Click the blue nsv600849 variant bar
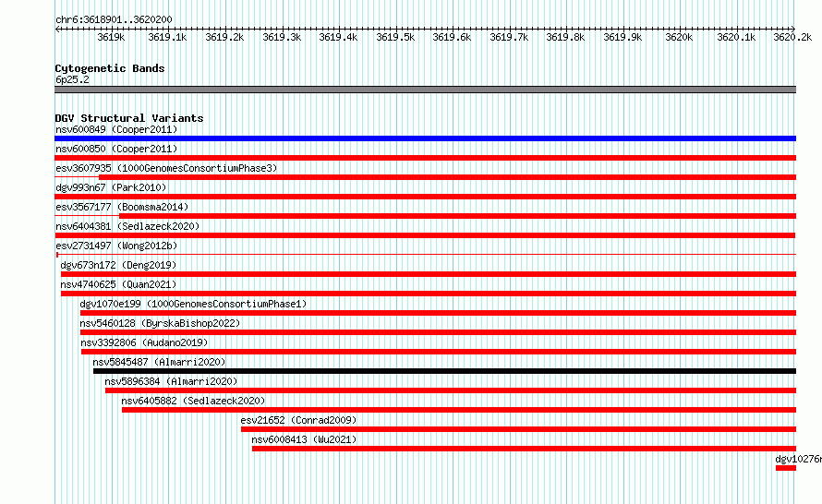Screen dimensions: 822x504 pos(425,138)
